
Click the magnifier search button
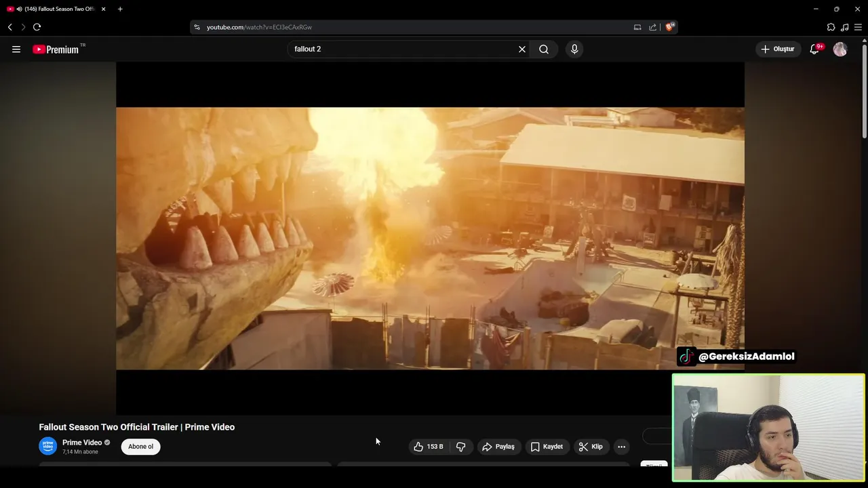click(544, 49)
